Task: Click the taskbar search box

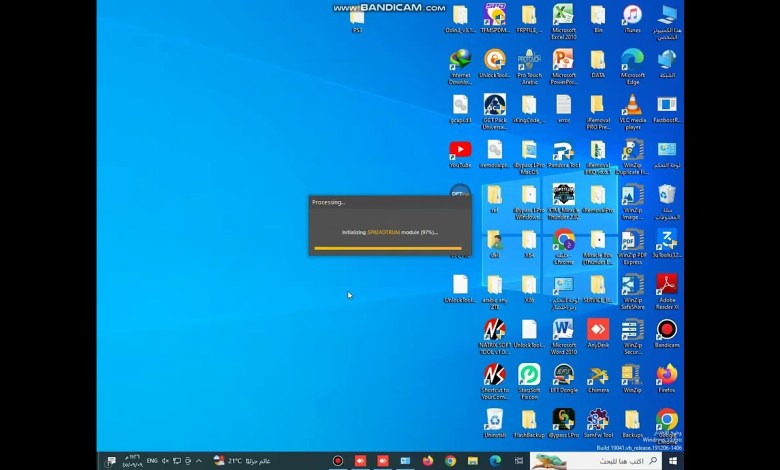Action: pyautogui.click(x=596, y=461)
